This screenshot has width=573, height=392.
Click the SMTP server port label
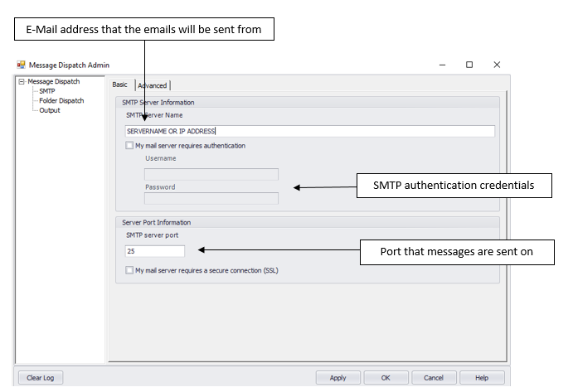(x=153, y=235)
